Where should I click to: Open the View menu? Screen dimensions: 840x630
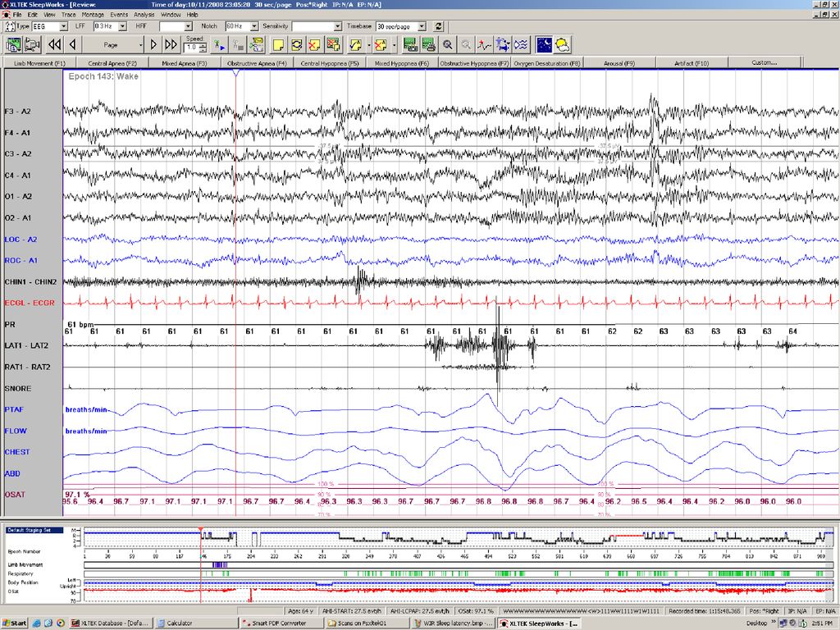tap(49, 15)
